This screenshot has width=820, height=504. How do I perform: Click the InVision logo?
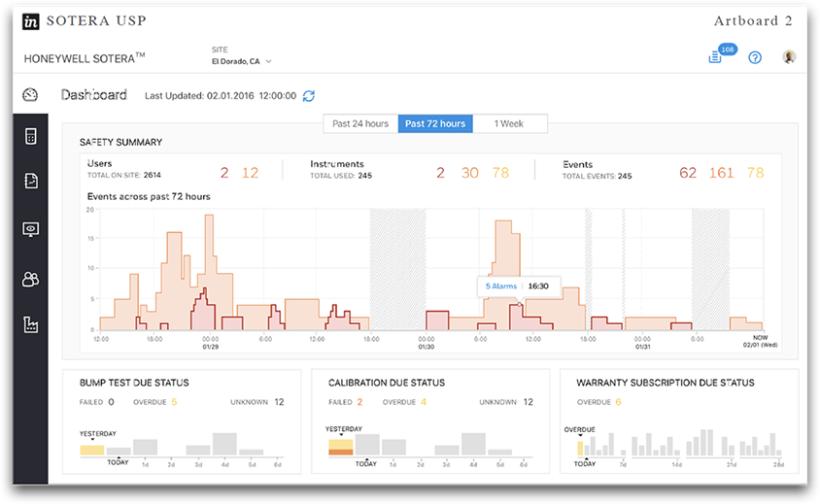[x=31, y=20]
